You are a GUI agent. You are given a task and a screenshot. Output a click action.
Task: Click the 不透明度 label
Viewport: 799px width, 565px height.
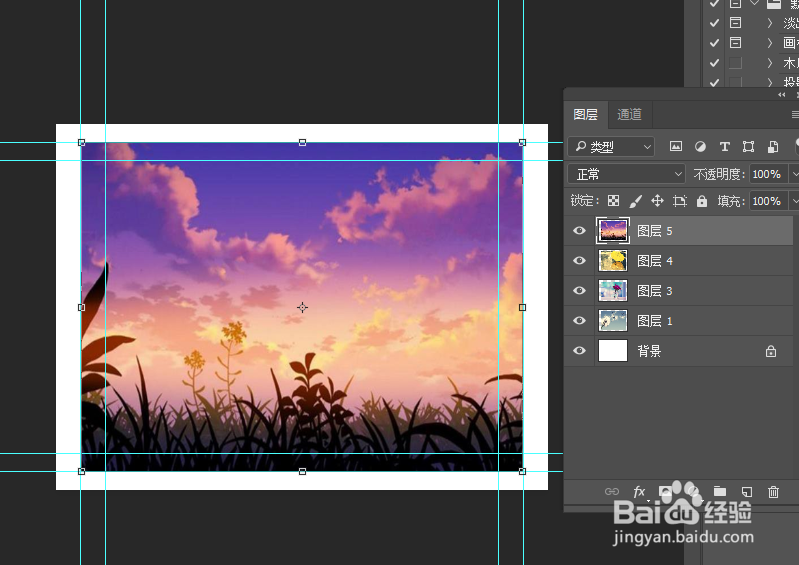pos(719,174)
